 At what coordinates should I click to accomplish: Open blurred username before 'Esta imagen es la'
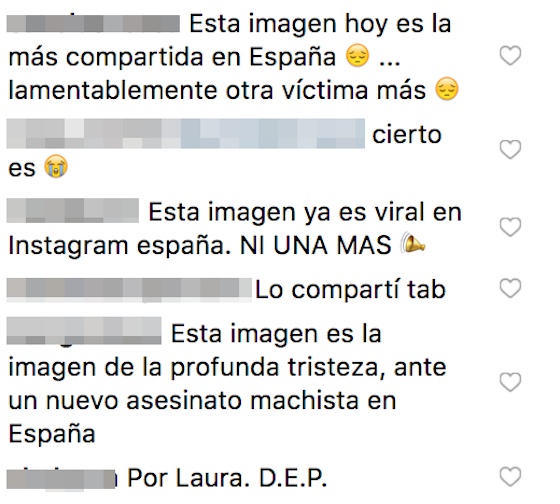coord(84,331)
